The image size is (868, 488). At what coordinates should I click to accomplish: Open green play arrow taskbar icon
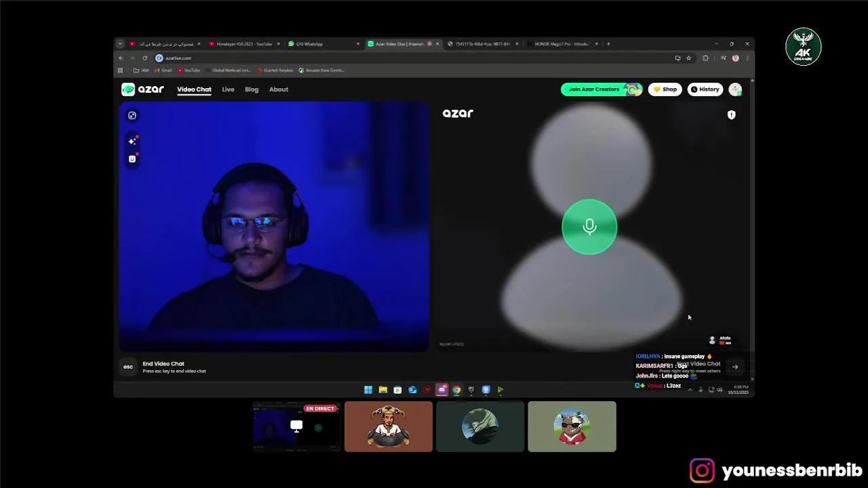pyautogui.click(x=500, y=390)
